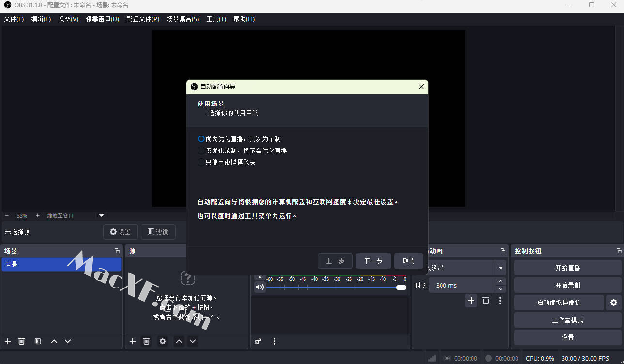Click 开始直播 button

567,268
